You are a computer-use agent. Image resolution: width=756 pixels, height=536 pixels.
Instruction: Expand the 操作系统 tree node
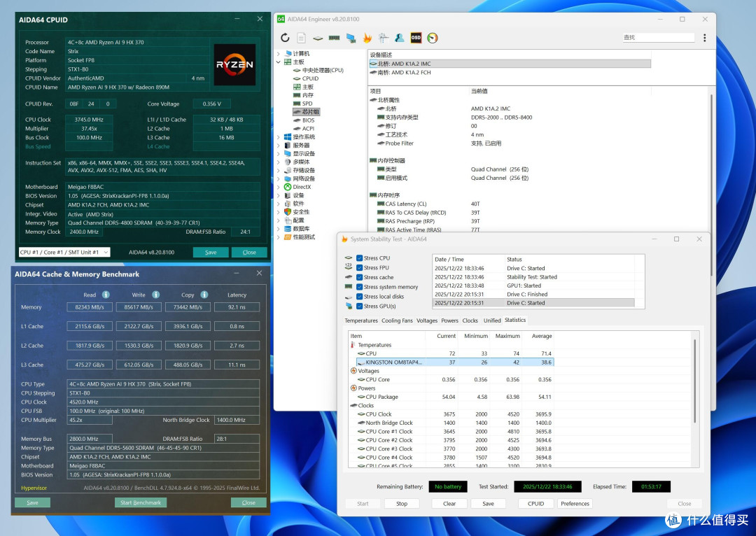pos(278,137)
